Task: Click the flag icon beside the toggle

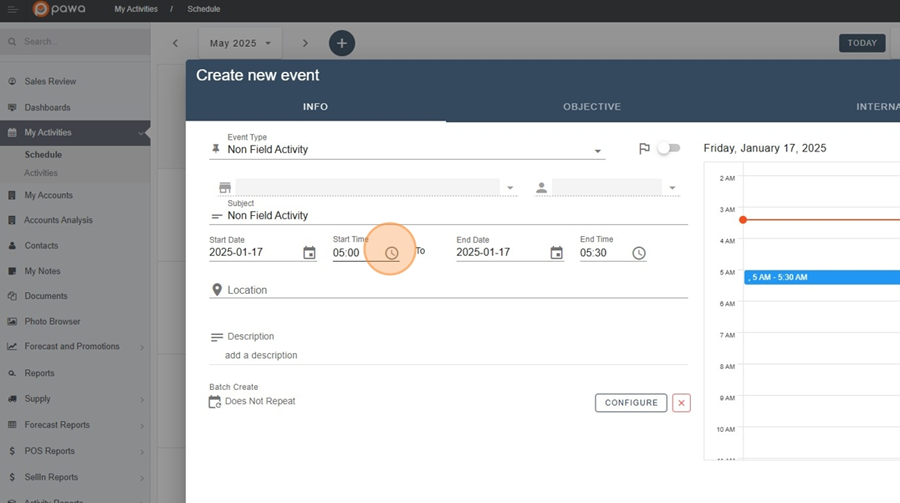Action: [x=644, y=149]
